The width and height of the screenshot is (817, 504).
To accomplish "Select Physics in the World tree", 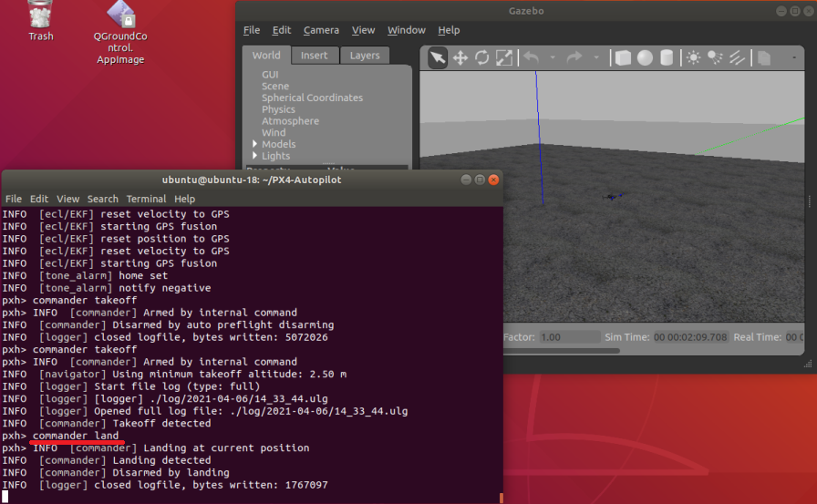I will [278, 109].
